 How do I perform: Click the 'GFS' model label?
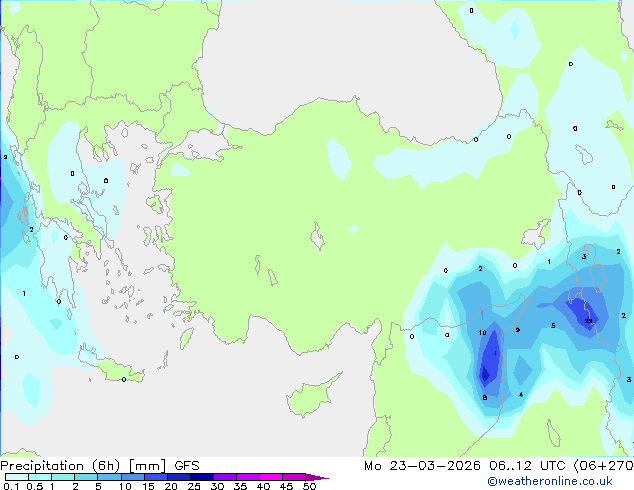[187, 466]
